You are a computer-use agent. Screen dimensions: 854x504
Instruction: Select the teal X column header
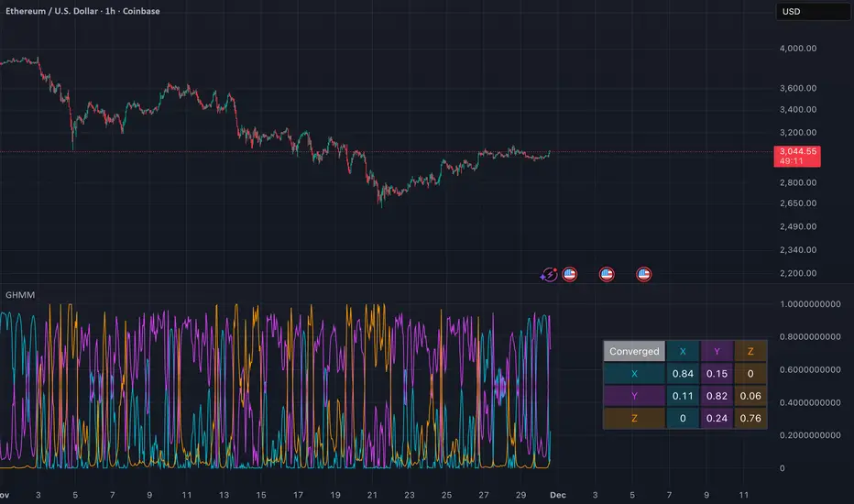pos(683,351)
